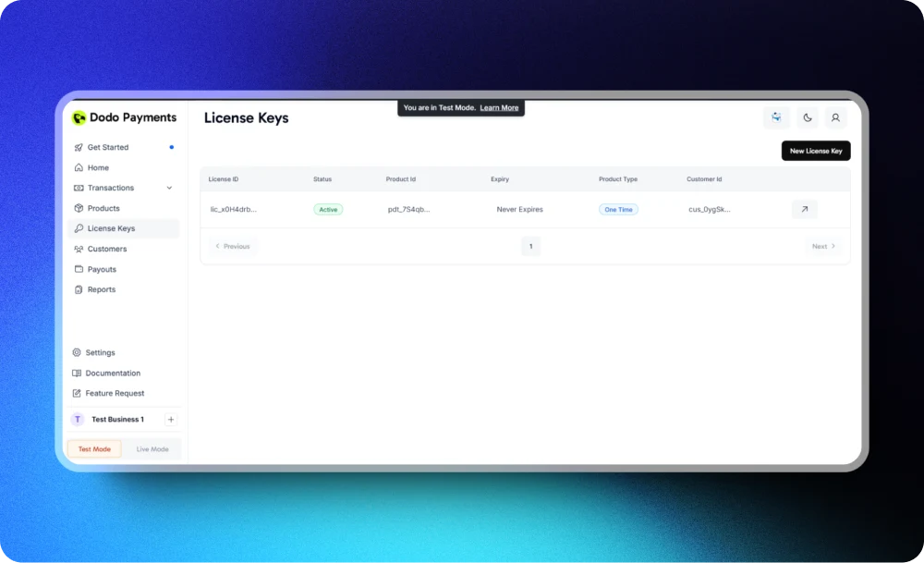Image resolution: width=924 pixels, height=563 pixels.
Task: Add a new business with the plus button
Action: [170, 419]
